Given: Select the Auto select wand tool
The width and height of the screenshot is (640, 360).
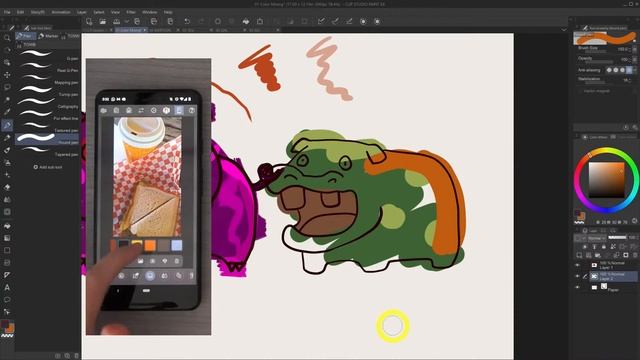Looking at the screenshot, I should [x=7, y=99].
